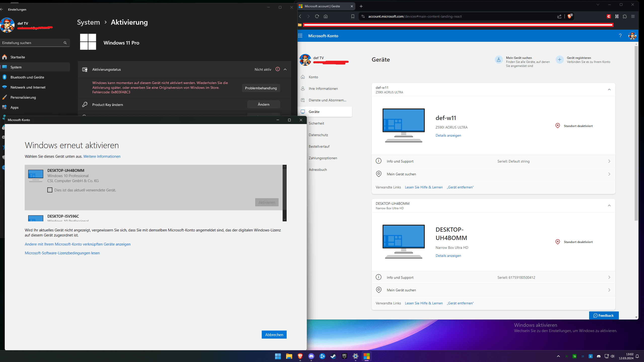Collapse the Aktivierungsstatus section
The image size is (644, 362).
coord(285,69)
